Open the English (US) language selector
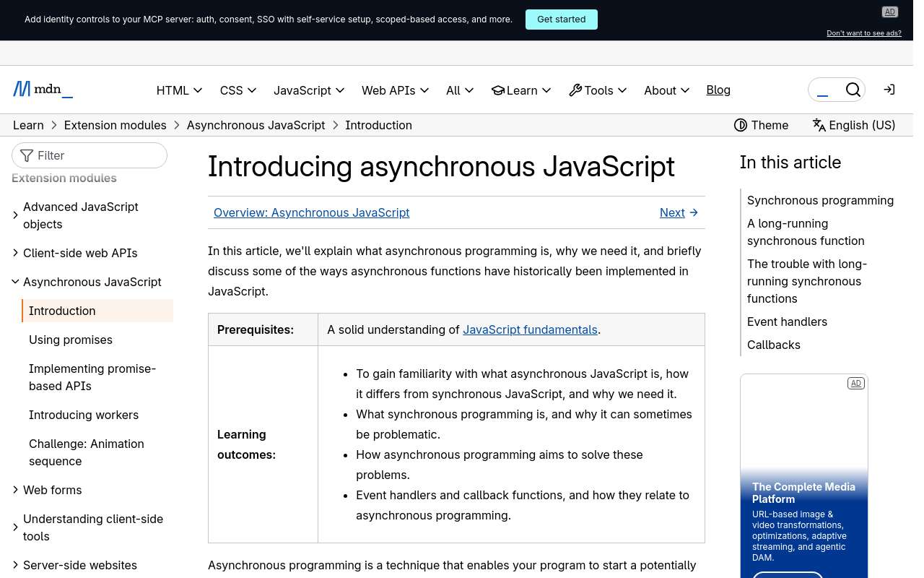Viewport: 924px width, 578px height. [854, 125]
